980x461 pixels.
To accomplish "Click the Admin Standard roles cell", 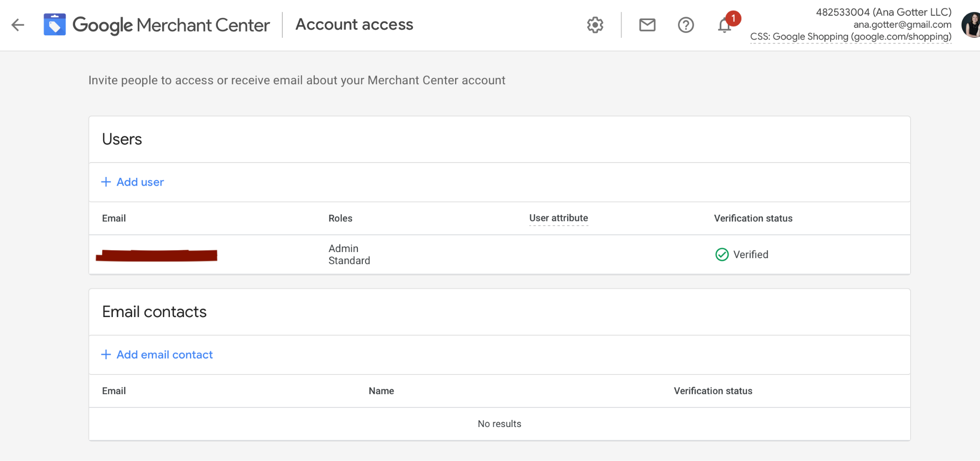I will 349,254.
